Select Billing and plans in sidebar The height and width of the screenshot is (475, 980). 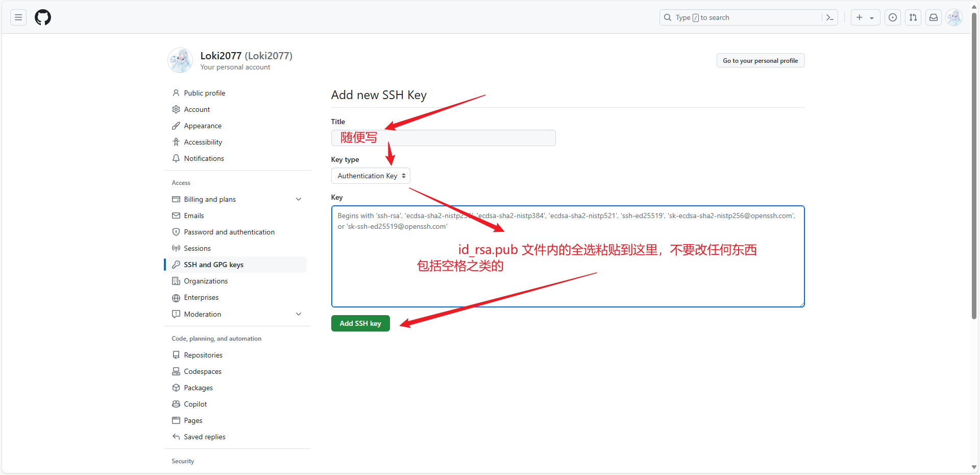click(210, 199)
